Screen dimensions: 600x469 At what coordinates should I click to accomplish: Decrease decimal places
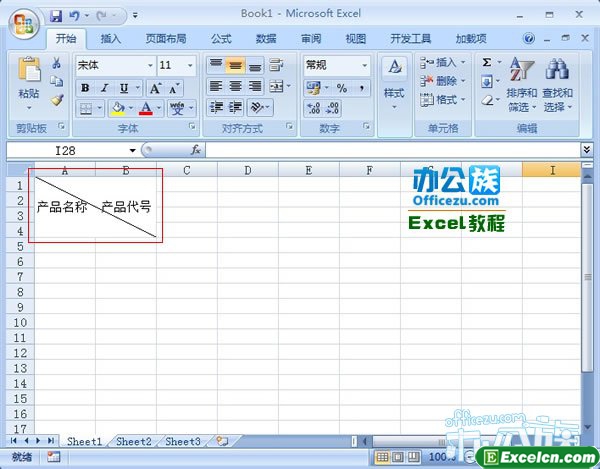[x=332, y=108]
